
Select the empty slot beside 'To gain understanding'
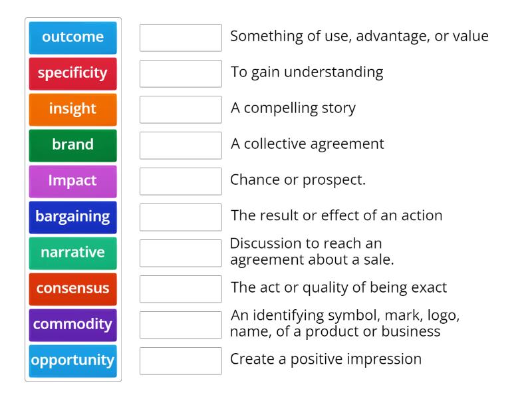pos(181,73)
